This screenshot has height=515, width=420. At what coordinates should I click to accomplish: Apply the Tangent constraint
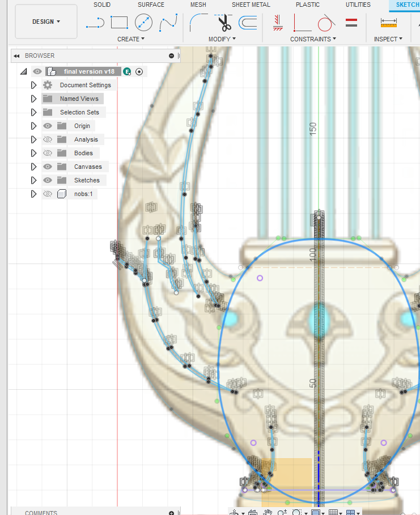click(x=326, y=23)
